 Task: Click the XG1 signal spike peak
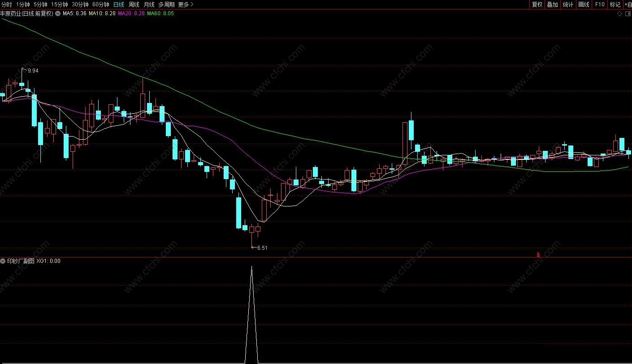coord(251,267)
